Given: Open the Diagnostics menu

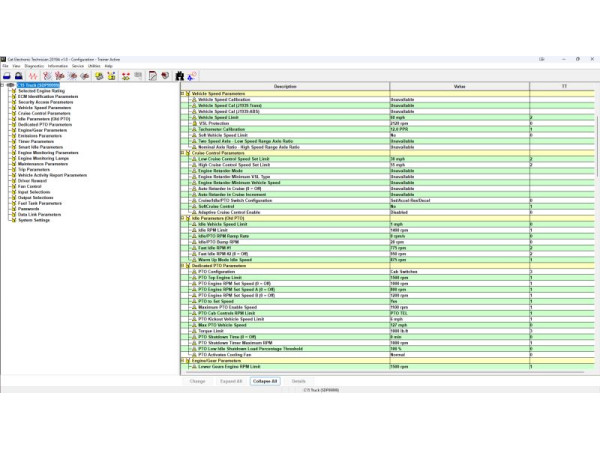Looking at the screenshot, I should click(x=31, y=66).
